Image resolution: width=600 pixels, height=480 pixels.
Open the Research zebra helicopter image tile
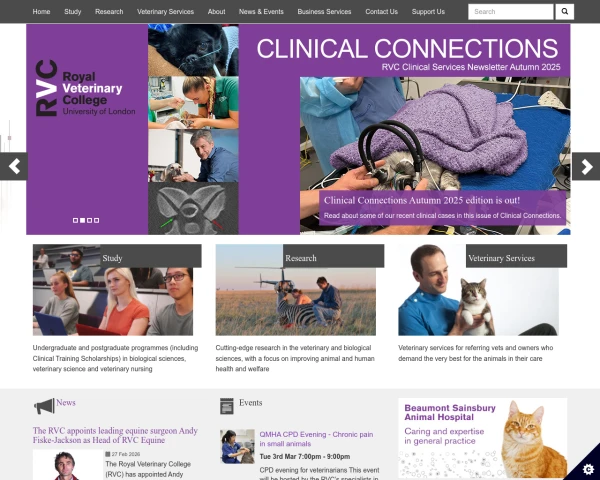click(x=295, y=290)
